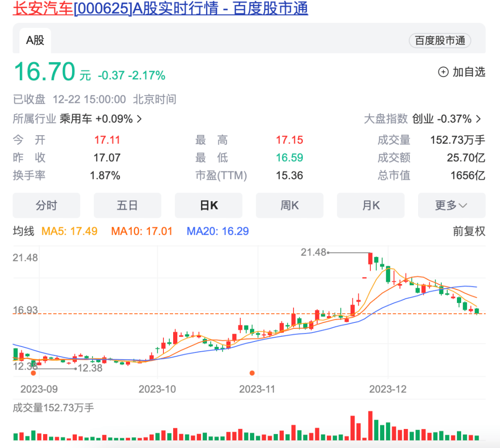Click the 2023-10 date axis label
The height and width of the screenshot is (448, 500).
(157, 389)
